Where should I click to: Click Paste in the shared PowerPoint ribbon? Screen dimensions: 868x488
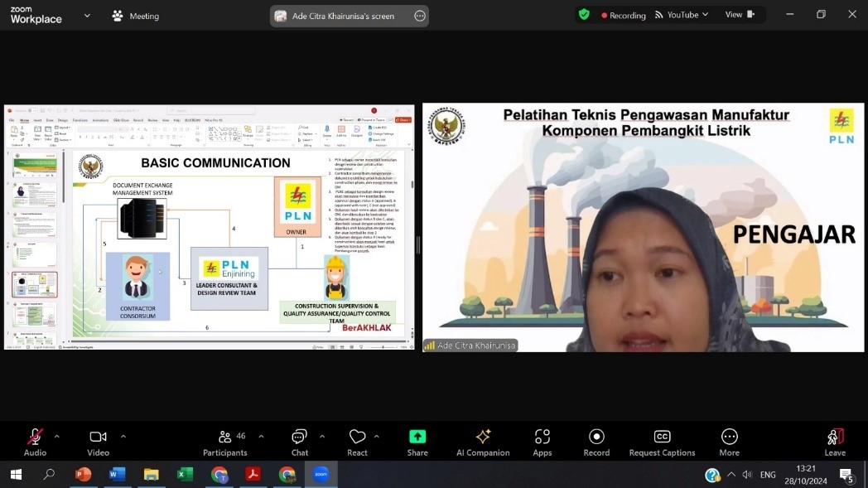click(14, 133)
